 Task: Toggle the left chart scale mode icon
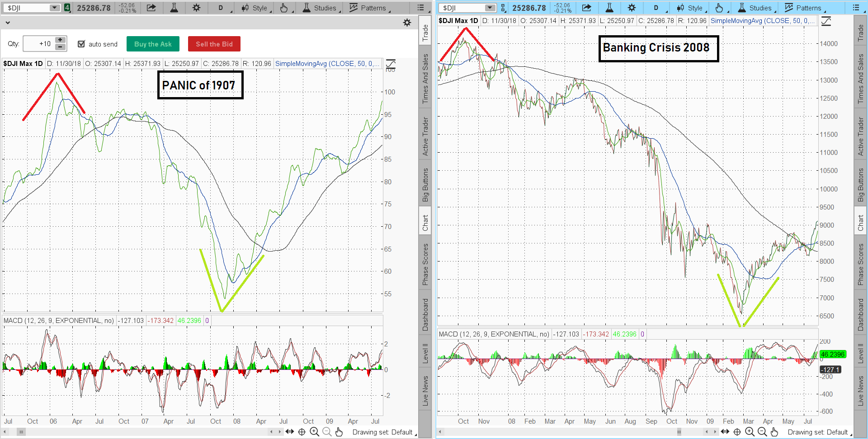point(391,64)
